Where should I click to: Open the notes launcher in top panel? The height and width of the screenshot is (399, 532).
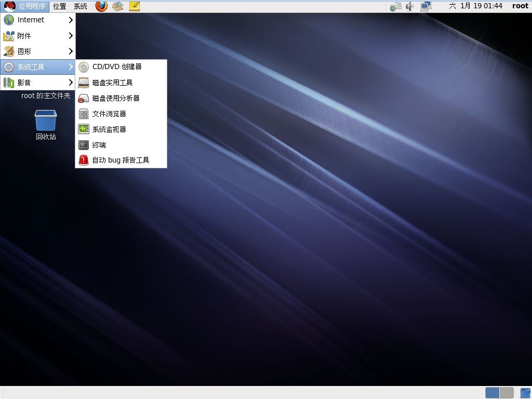click(135, 6)
